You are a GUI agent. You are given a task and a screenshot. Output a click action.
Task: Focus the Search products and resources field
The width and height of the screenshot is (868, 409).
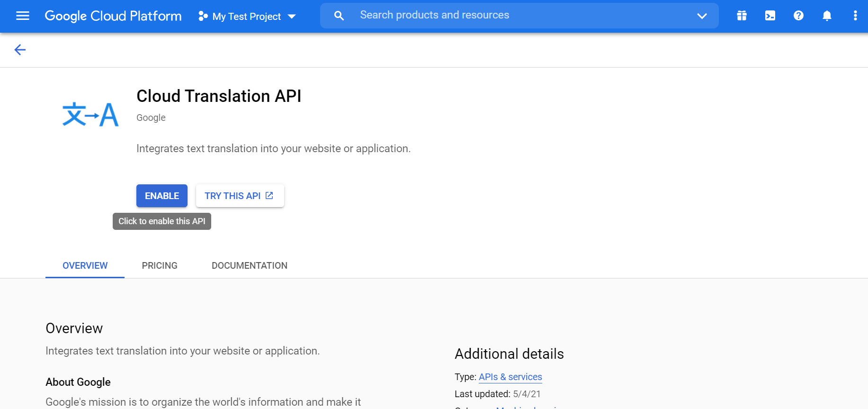[519, 16]
